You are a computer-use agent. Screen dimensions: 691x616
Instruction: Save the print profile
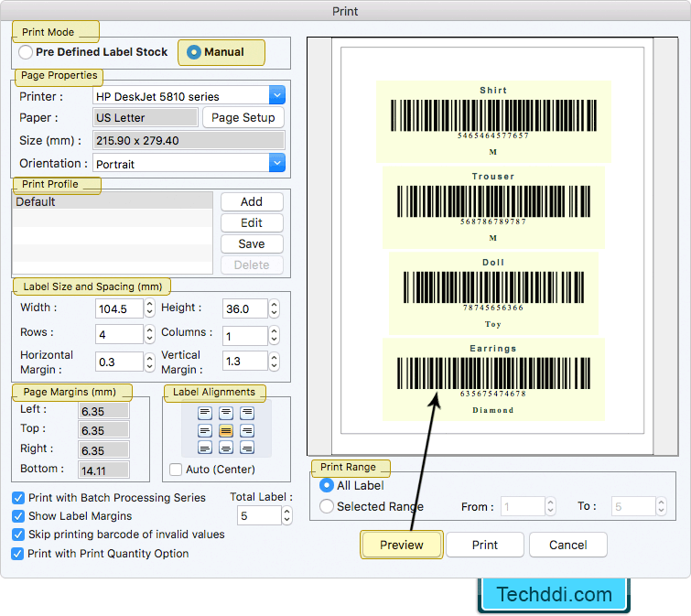pos(252,244)
